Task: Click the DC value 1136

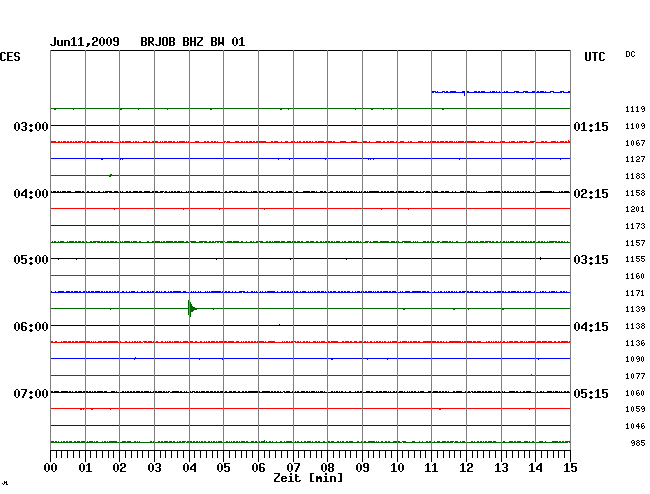Action: click(635, 343)
